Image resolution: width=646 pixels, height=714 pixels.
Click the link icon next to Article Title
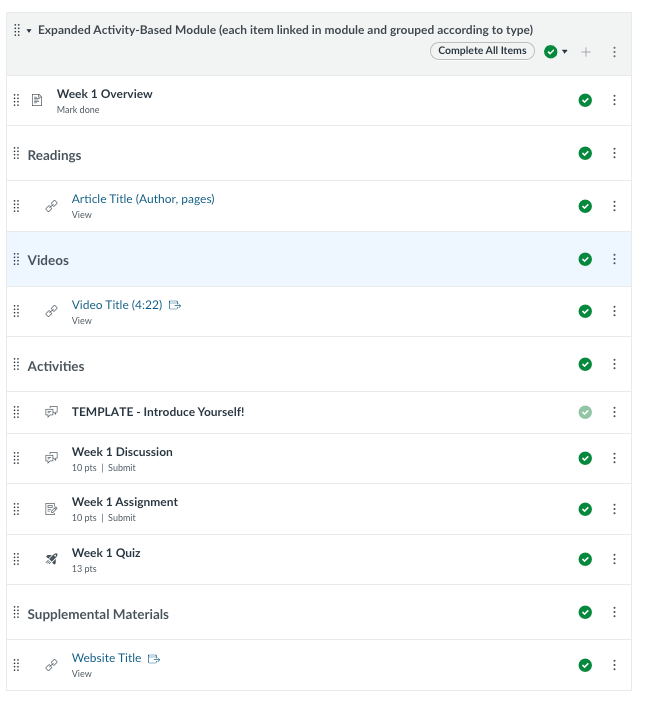pyautogui.click(x=51, y=206)
